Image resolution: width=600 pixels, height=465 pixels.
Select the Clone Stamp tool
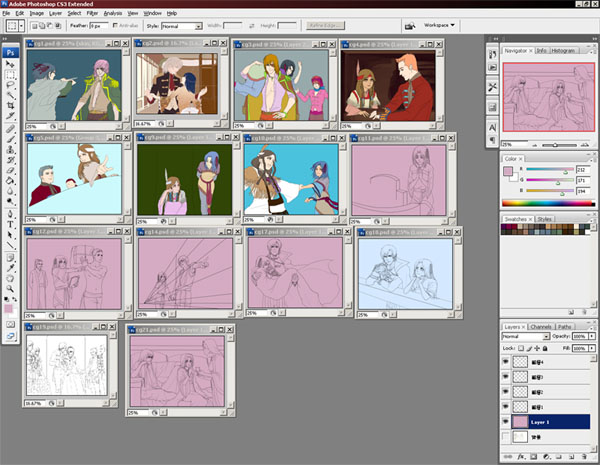coord(10,150)
